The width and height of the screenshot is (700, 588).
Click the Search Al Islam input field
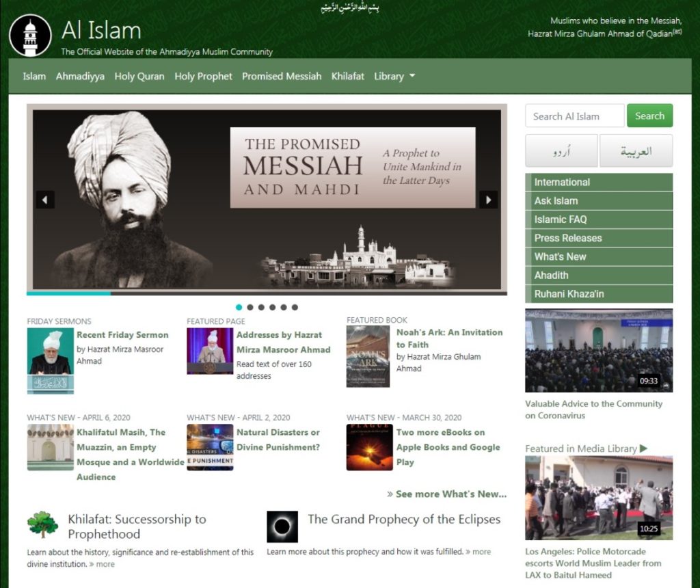[x=574, y=116]
